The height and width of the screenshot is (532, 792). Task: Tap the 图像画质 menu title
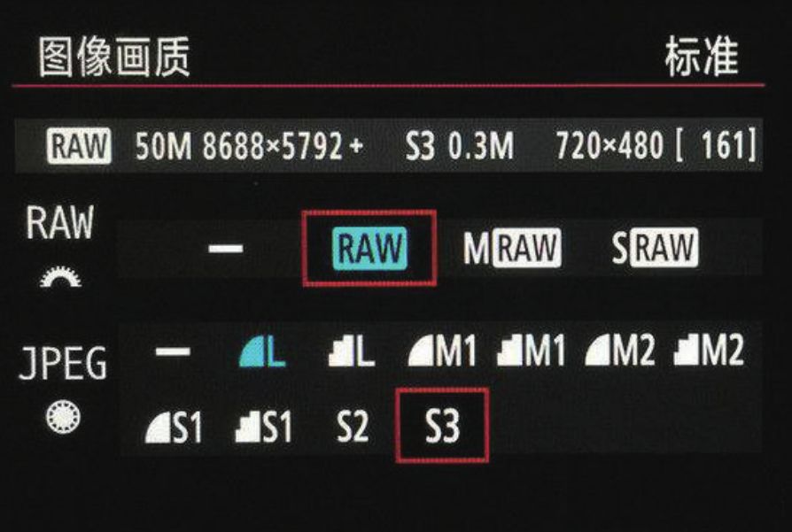(114, 57)
